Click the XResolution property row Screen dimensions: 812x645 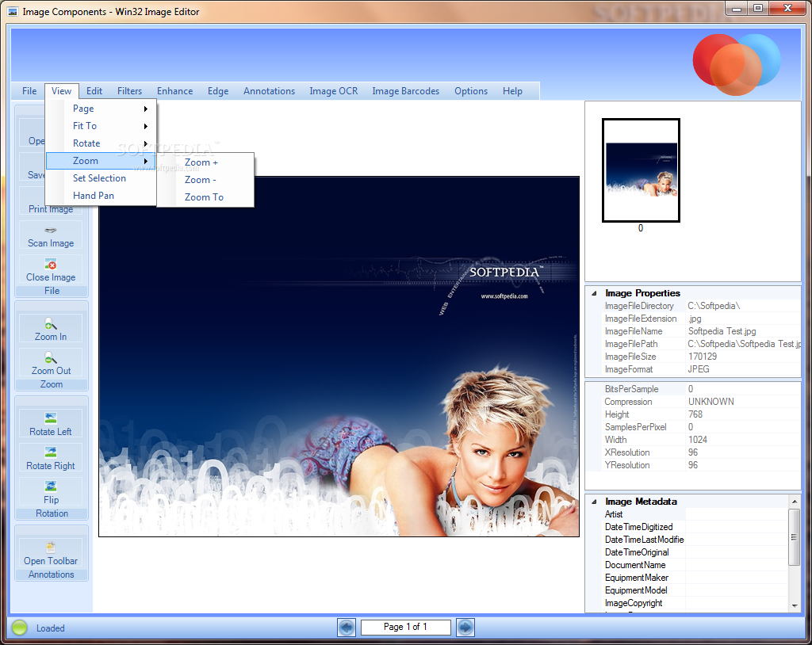[x=700, y=452]
